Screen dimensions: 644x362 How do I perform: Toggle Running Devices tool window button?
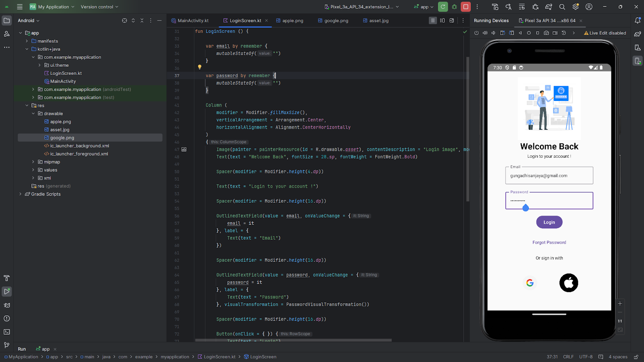click(638, 61)
